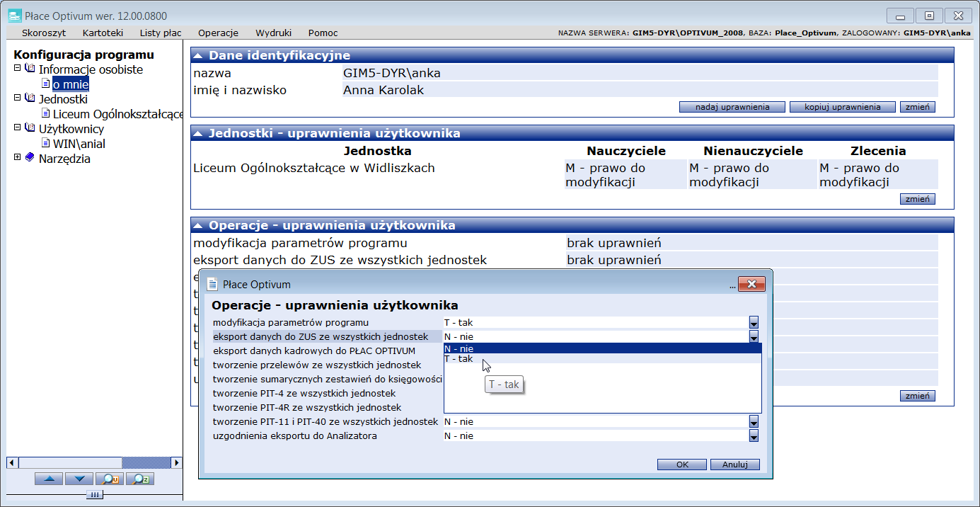Click the book icon next to Jednostki

click(29, 98)
